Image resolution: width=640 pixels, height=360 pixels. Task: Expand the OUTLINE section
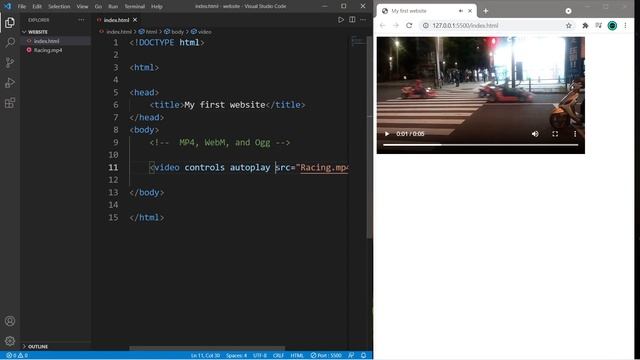[56, 346]
